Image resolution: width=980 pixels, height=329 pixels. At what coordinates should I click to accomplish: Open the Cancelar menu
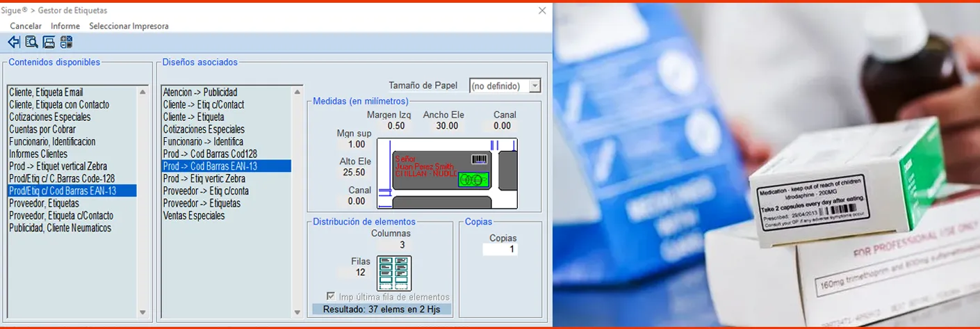(26, 26)
